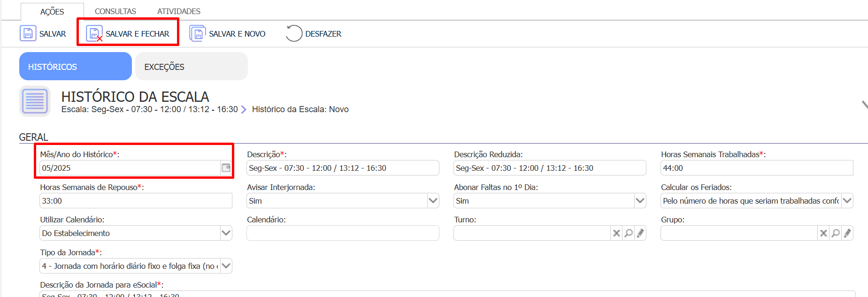The width and height of the screenshot is (868, 297).
Task: Click Descrição da Jornada para eSocial field
Action: (447, 294)
